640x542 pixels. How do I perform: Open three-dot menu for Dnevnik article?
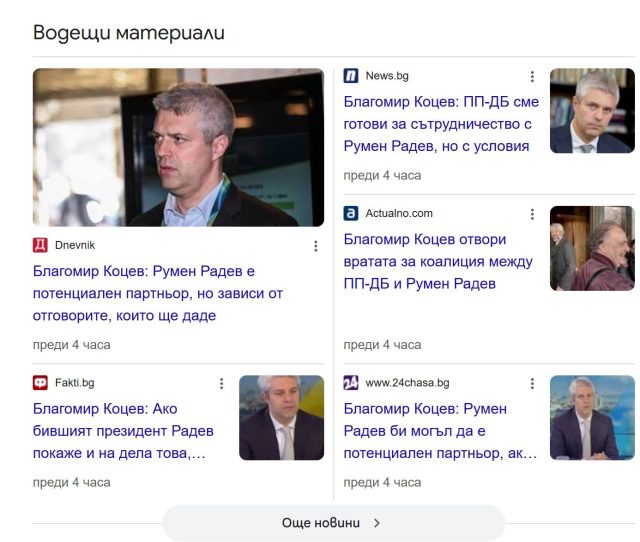(315, 246)
